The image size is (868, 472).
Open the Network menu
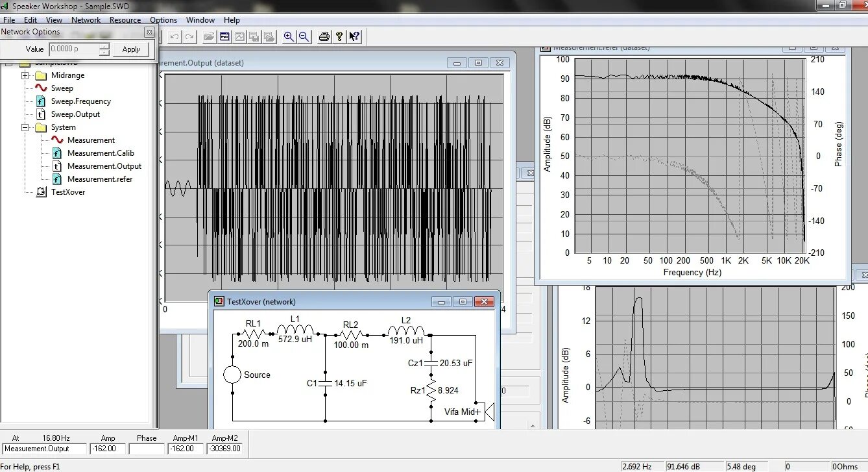coord(86,20)
